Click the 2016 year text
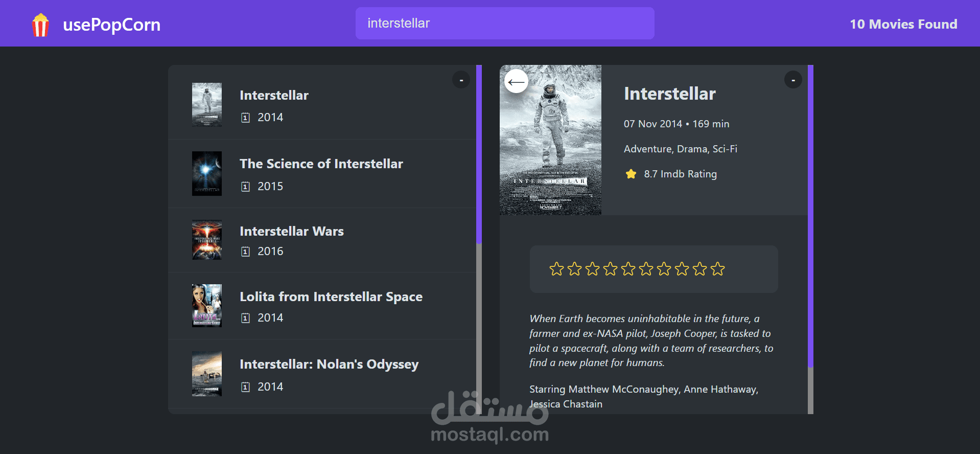This screenshot has height=454, width=980. pos(270,252)
